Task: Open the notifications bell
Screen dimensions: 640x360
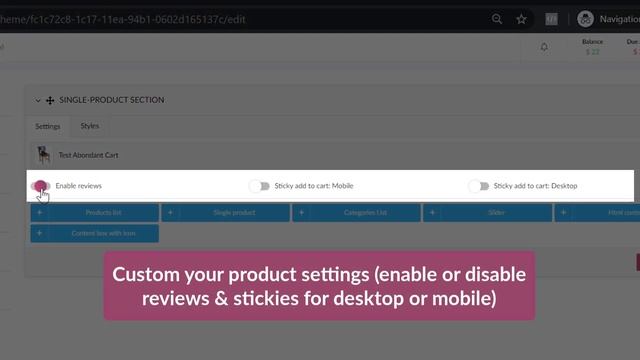Action: click(x=544, y=47)
